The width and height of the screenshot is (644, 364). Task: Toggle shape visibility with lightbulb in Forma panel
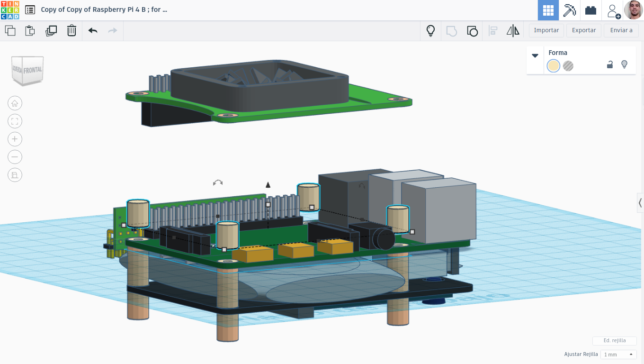pyautogui.click(x=624, y=64)
